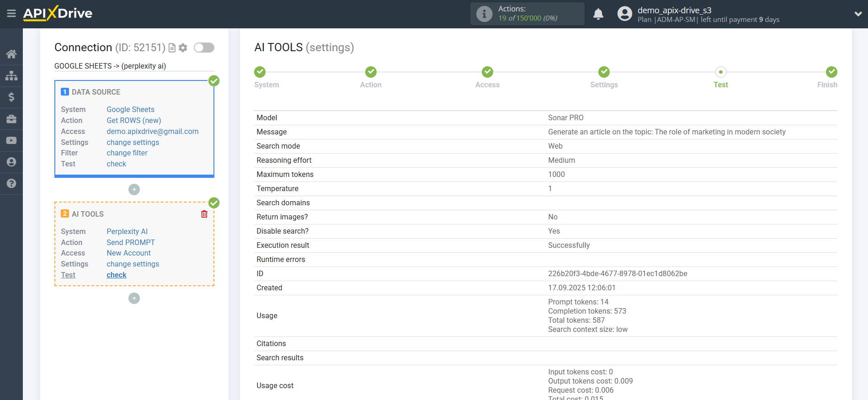Click the Actions usage counter

(527, 18)
